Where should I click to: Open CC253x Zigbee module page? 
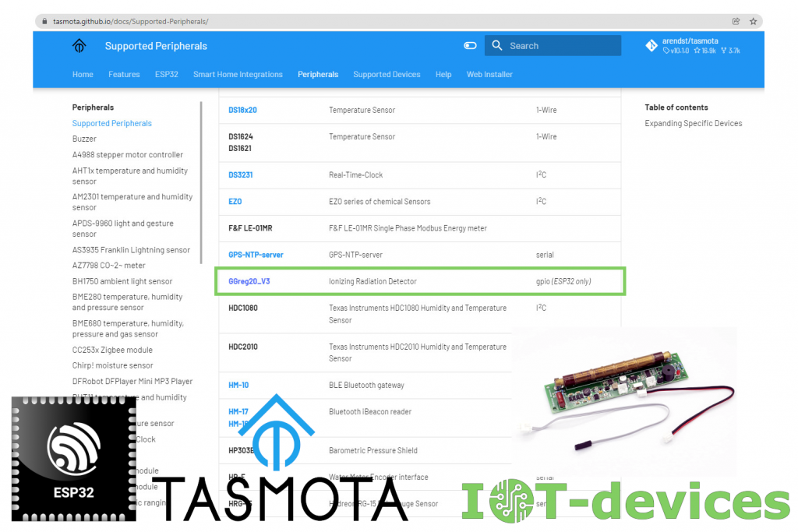(x=112, y=350)
